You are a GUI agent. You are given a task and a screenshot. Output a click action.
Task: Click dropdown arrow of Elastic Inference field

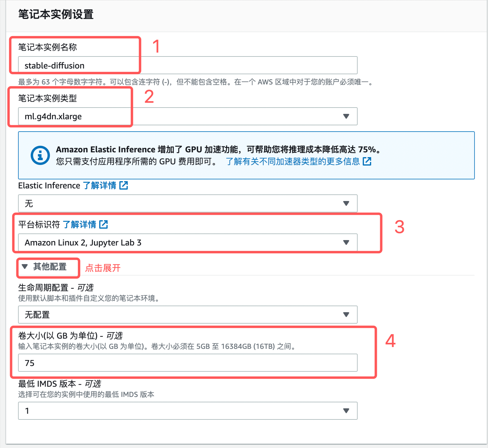point(346,203)
